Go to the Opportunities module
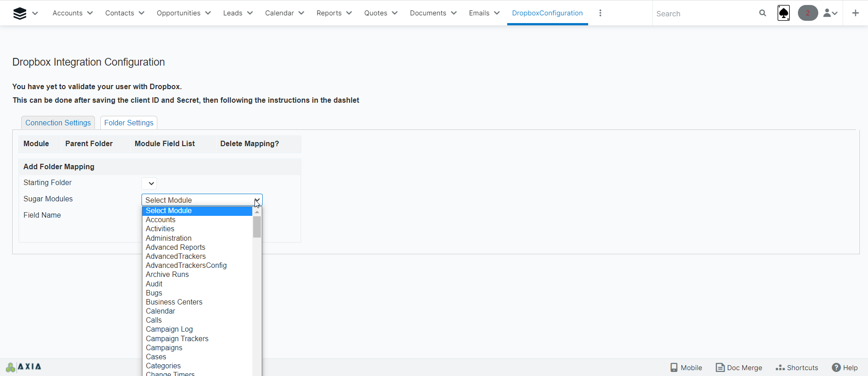The image size is (868, 376). click(179, 13)
